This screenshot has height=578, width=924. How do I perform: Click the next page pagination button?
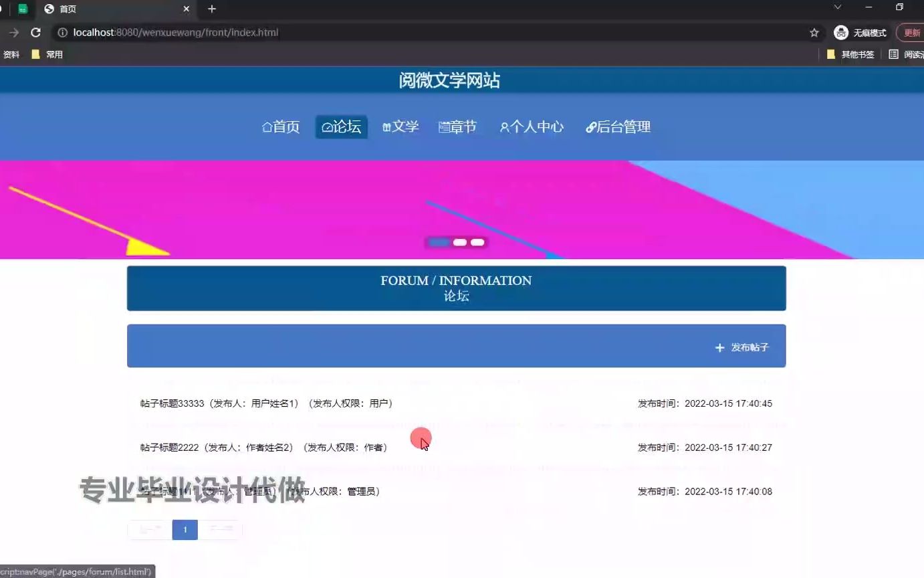coord(221,530)
